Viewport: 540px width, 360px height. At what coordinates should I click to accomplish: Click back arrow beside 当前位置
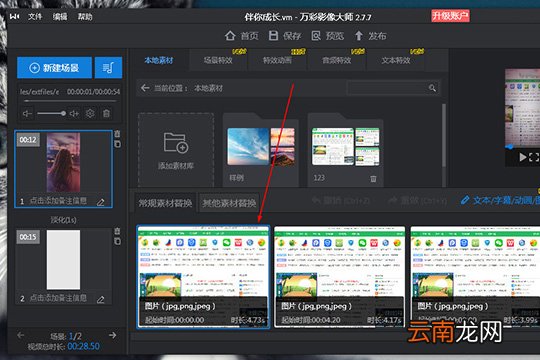point(145,88)
